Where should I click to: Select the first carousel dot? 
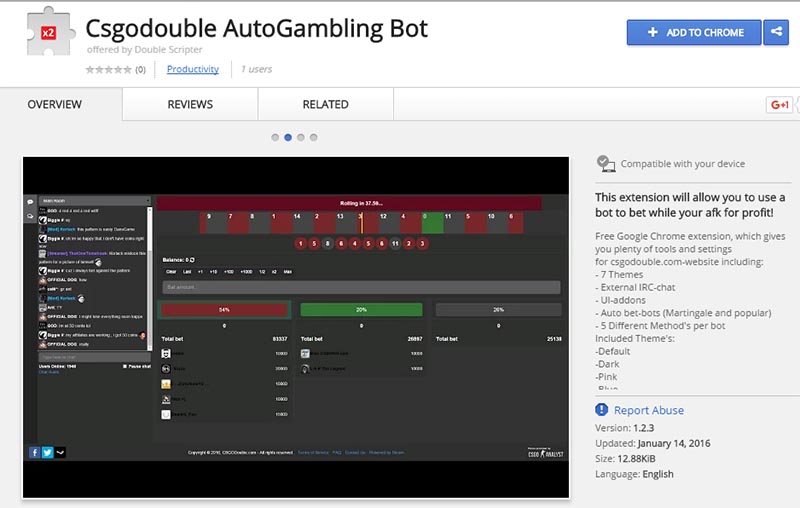tap(275, 137)
